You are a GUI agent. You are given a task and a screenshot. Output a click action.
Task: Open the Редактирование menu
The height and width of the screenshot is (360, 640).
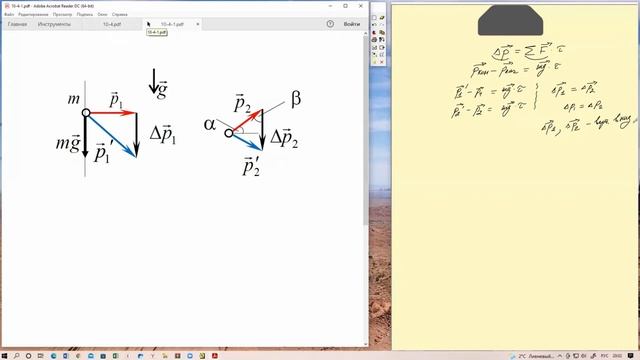(x=33, y=14)
